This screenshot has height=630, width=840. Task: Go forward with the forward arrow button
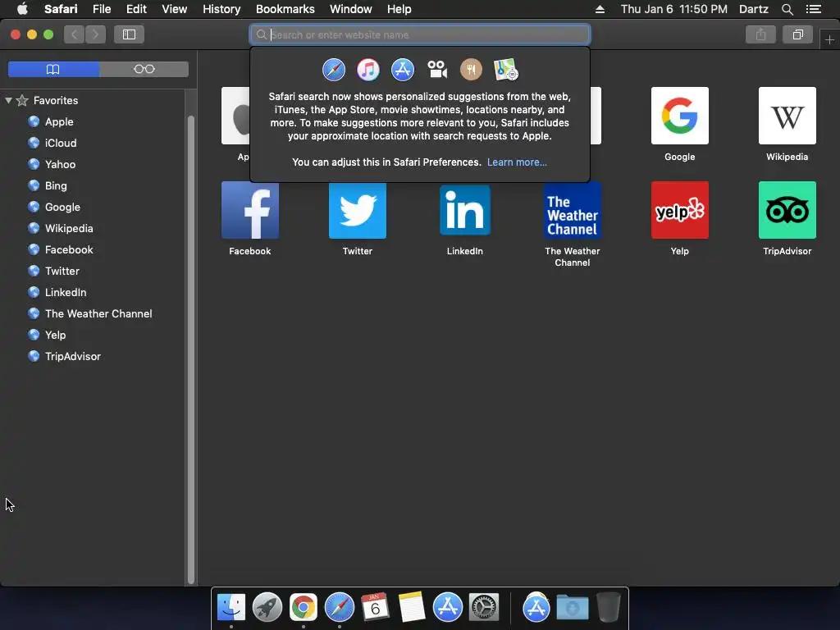coord(95,34)
